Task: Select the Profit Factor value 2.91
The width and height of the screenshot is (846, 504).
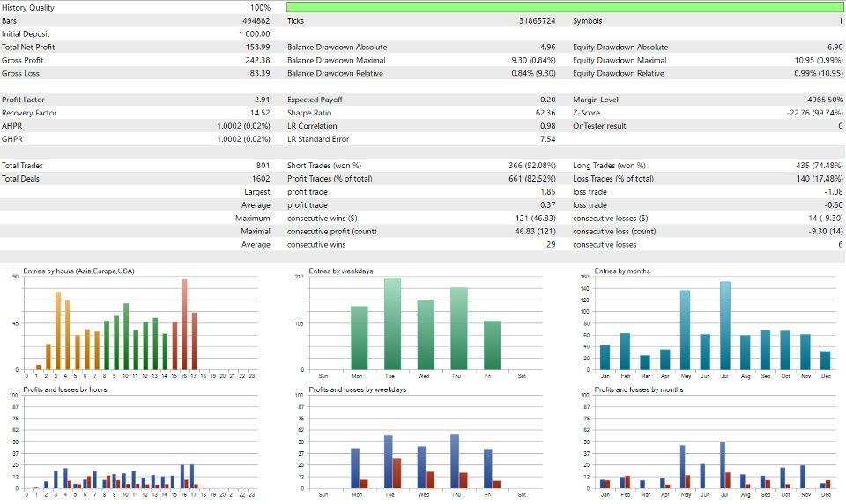Action: pos(263,100)
